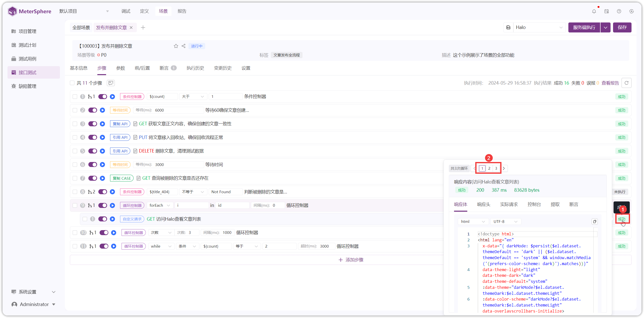This screenshot has height=318, width=644.
Task: Click the 查看报告 link
Action: coord(610,83)
